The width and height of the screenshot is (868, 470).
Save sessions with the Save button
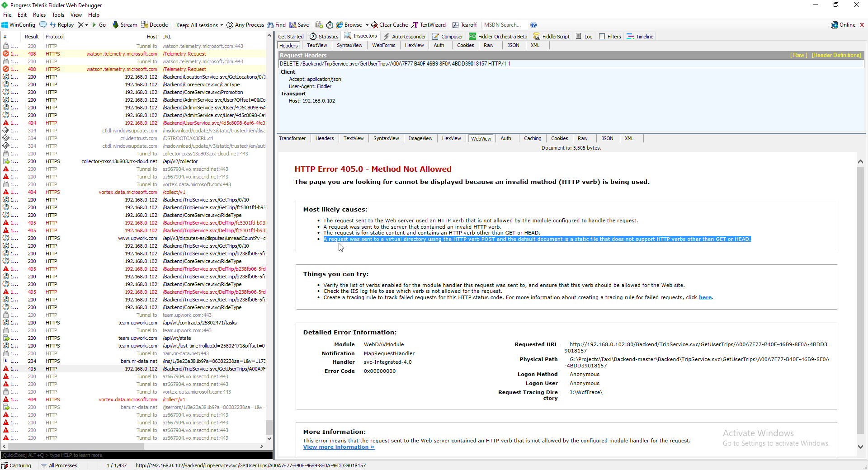pyautogui.click(x=299, y=25)
